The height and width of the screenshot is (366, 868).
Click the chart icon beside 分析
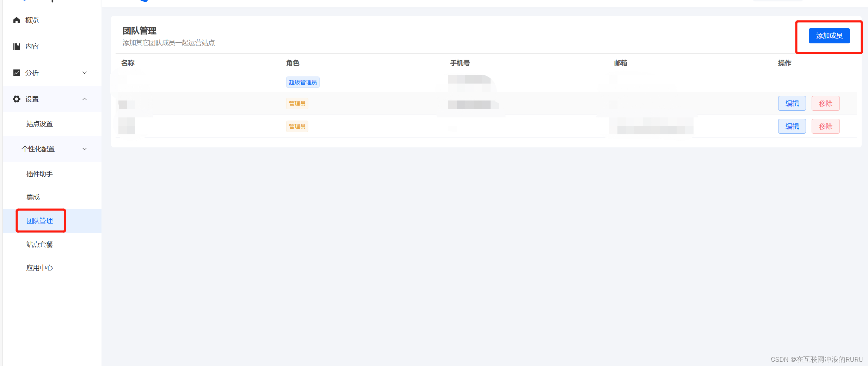tap(16, 73)
